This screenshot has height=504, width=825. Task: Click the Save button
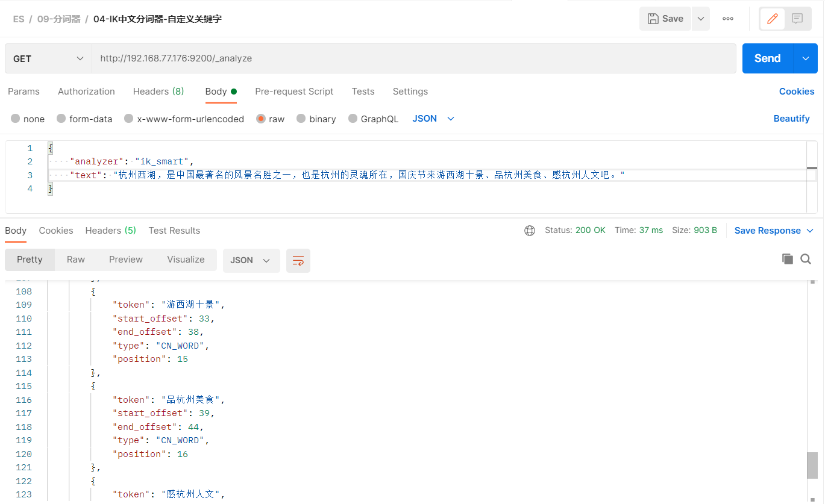tap(665, 19)
